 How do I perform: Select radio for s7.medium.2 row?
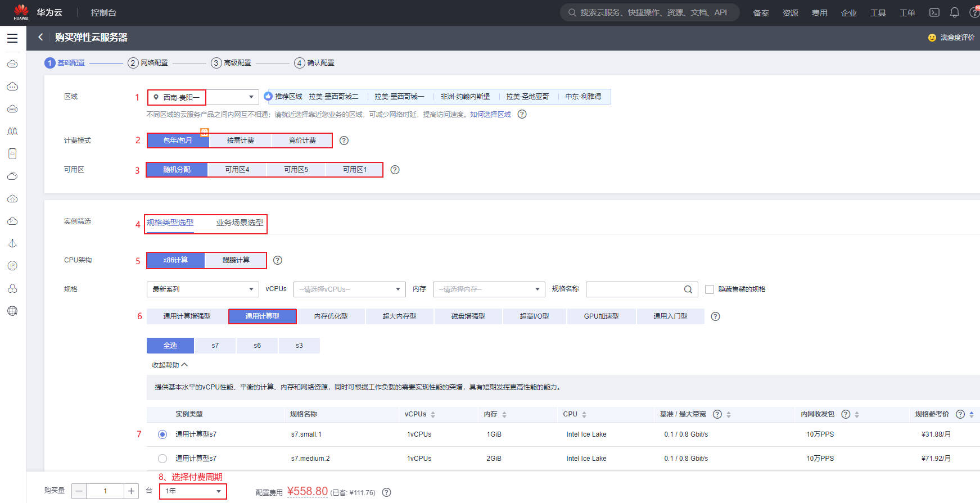point(162,459)
